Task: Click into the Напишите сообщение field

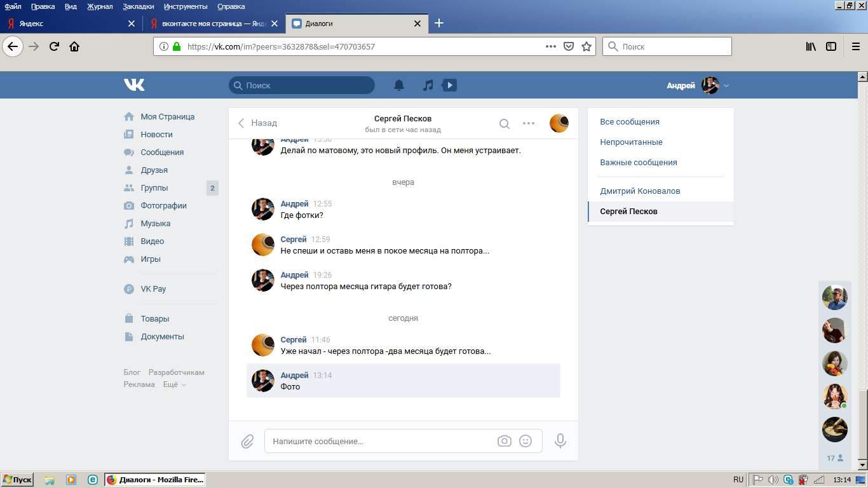Action: coord(381,441)
